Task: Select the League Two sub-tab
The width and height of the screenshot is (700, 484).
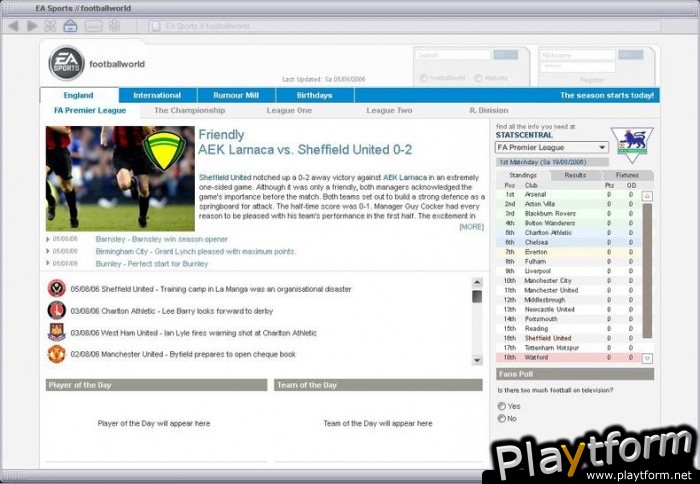Action: [x=389, y=110]
